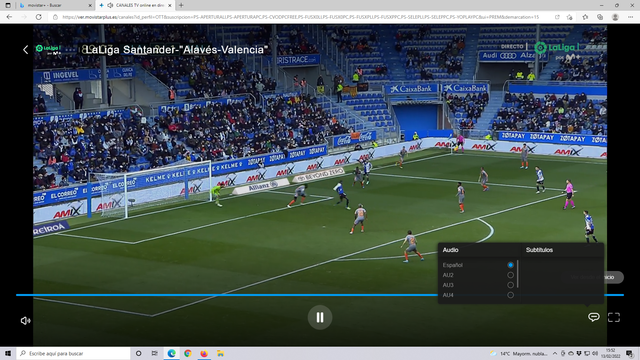
Task: Open the tab actions menu icon
Action: [8, 5]
